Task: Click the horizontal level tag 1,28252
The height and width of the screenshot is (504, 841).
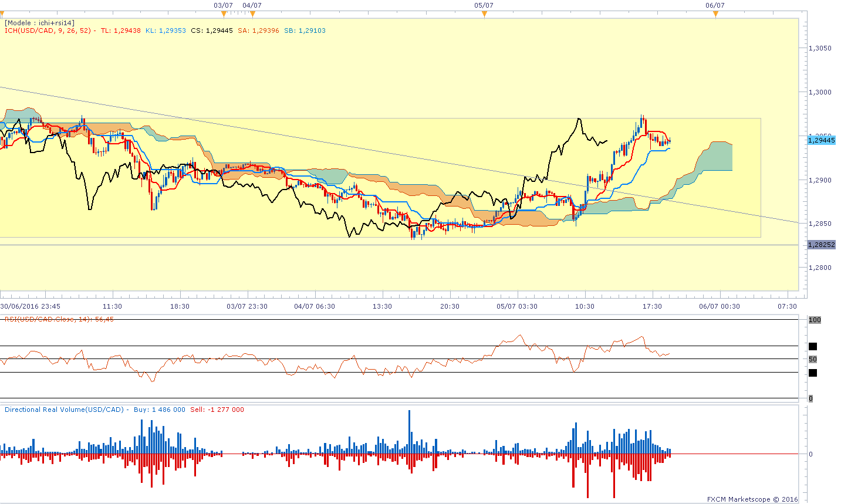Action: [x=821, y=245]
